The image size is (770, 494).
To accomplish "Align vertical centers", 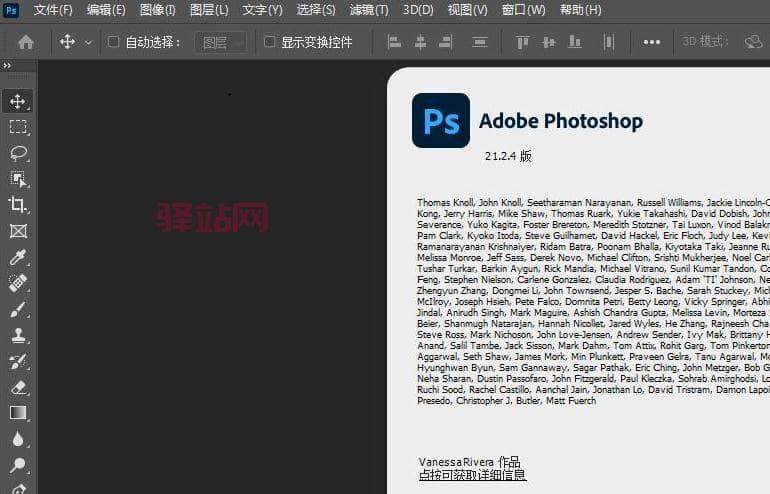I will tap(549, 42).
